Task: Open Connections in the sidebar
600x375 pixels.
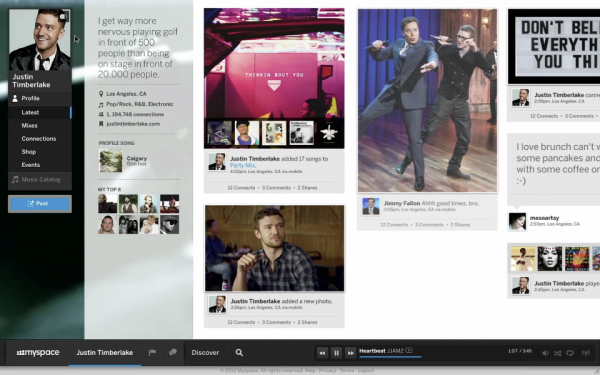Action: point(40,139)
